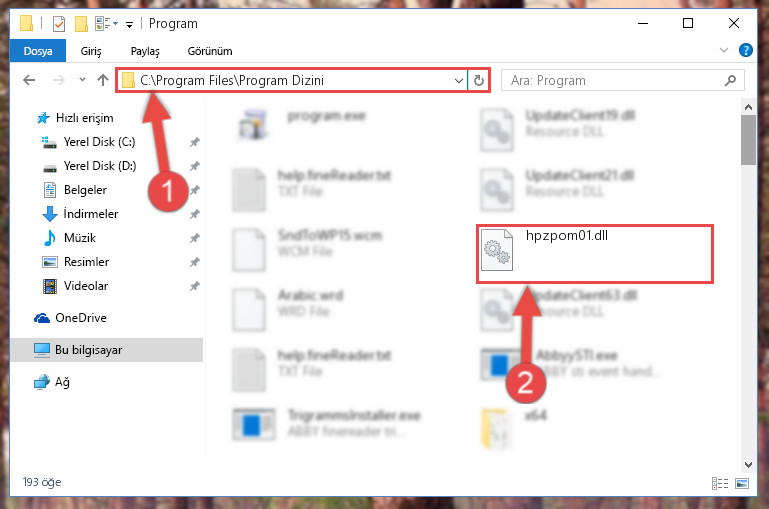
Task: Open Bu bilgisayar in navigation pane
Action: pos(106,350)
